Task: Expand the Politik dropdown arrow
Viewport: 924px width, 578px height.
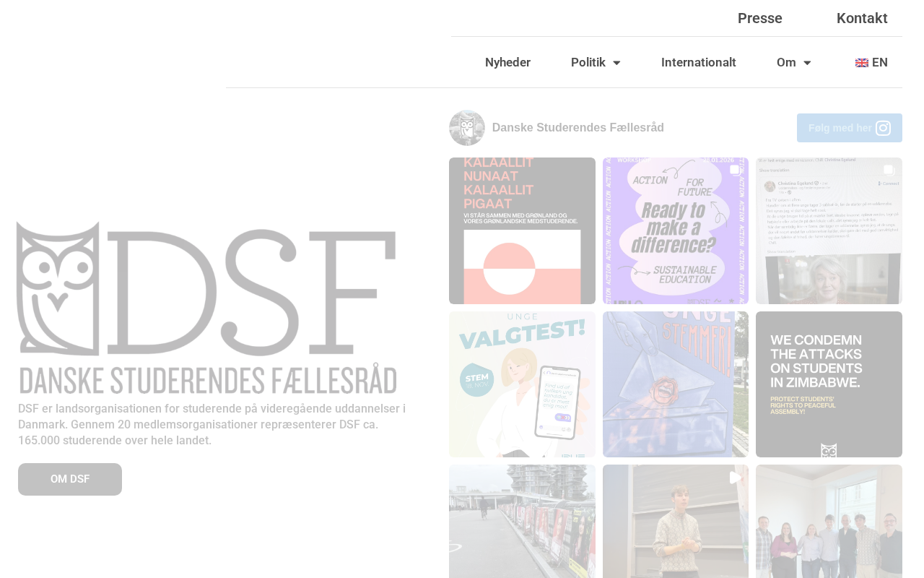Action: pyautogui.click(x=616, y=63)
